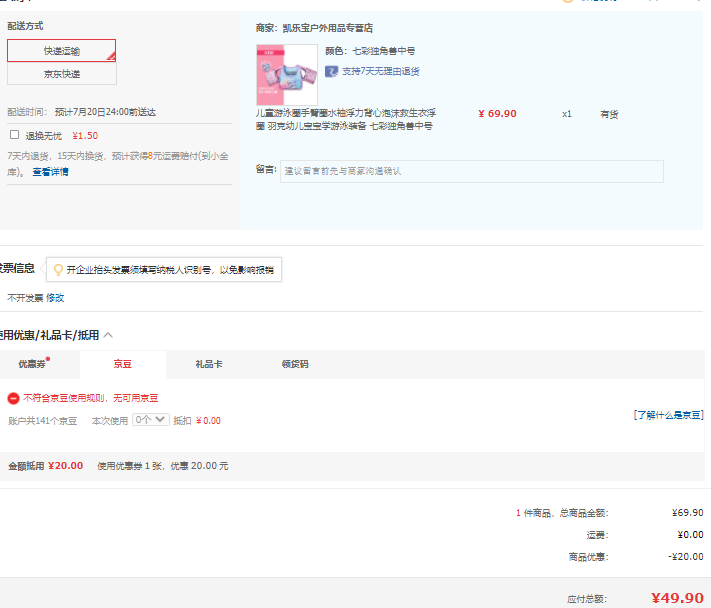Click the 留言 message input field
Image resolution: width=711 pixels, height=608 pixels.
470,171
